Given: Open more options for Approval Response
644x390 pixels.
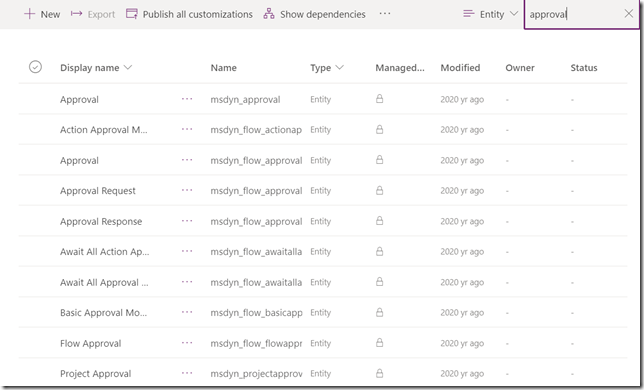Looking at the screenshot, I should 187,221.
